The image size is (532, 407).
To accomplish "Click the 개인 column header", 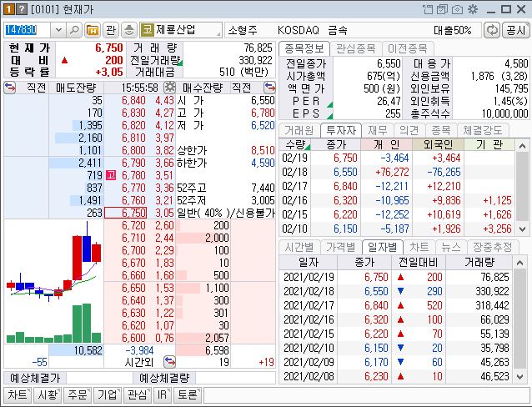I will 386,144.
